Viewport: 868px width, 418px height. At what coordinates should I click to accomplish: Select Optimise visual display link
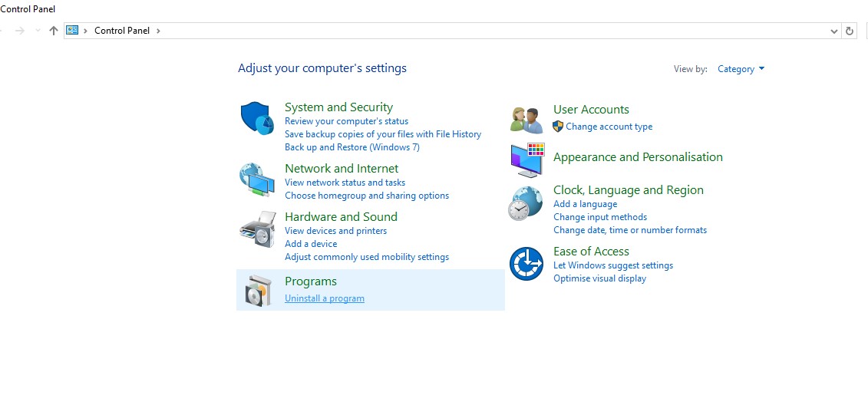coord(599,278)
